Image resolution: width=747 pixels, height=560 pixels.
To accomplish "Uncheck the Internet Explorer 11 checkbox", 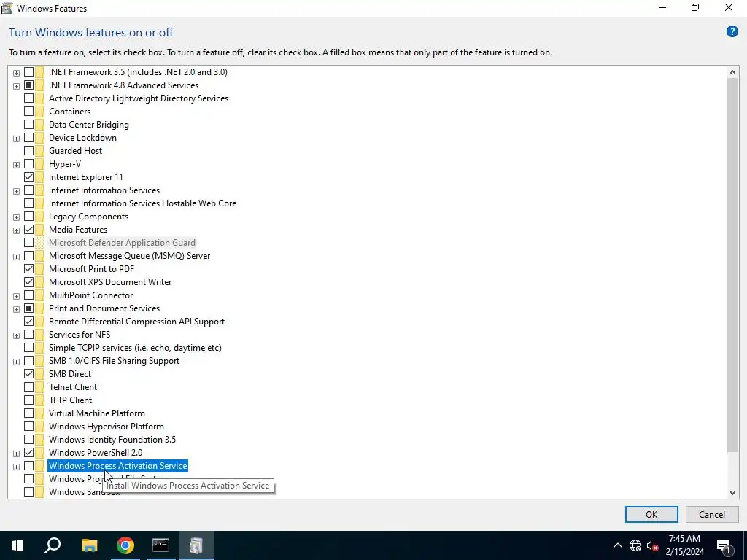I will [28, 177].
